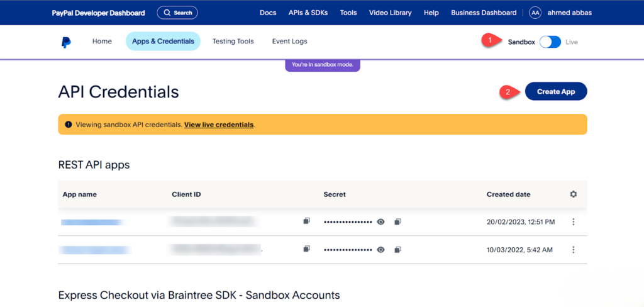
Task: Open more options for 10/03/2022 app
Action: pos(574,250)
